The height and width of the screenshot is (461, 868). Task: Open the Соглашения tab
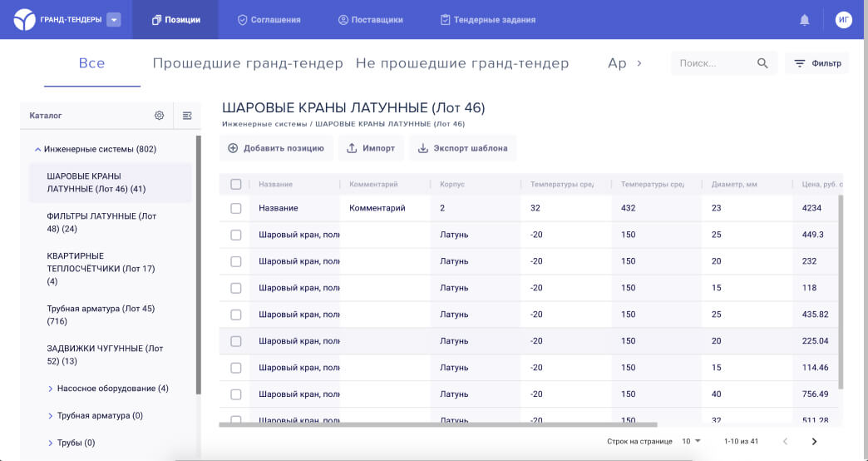(x=269, y=19)
